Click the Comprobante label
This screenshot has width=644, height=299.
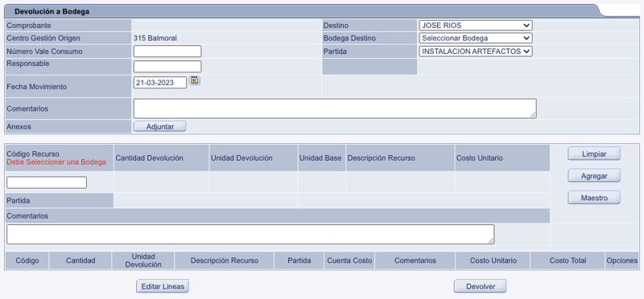29,26
